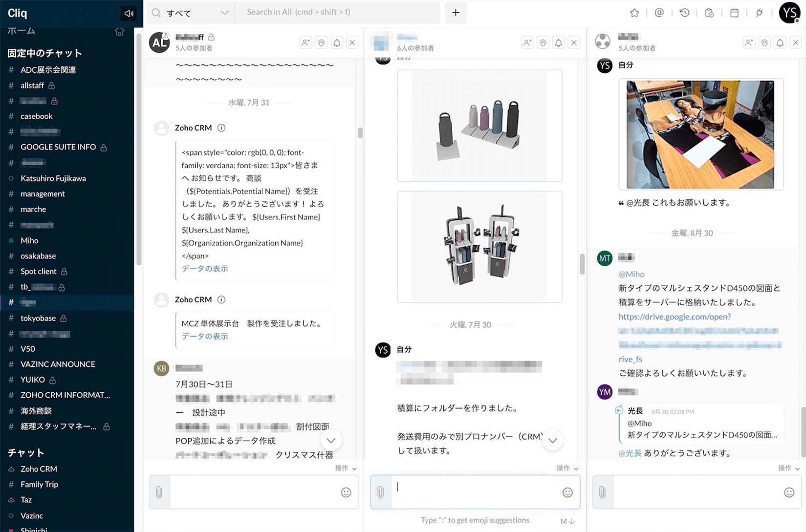Toggle markdown M↓ in the middle composer
The width and height of the screenshot is (806, 532).
click(x=567, y=521)
